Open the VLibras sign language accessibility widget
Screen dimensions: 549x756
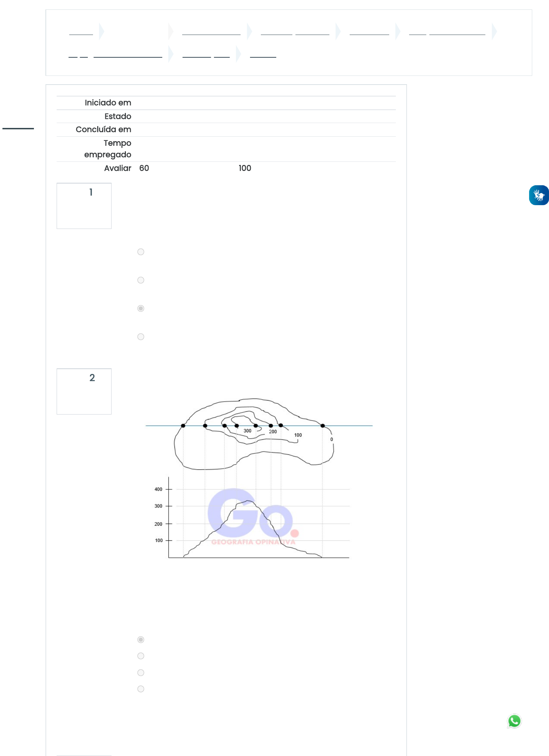click(x=539, y=195)
